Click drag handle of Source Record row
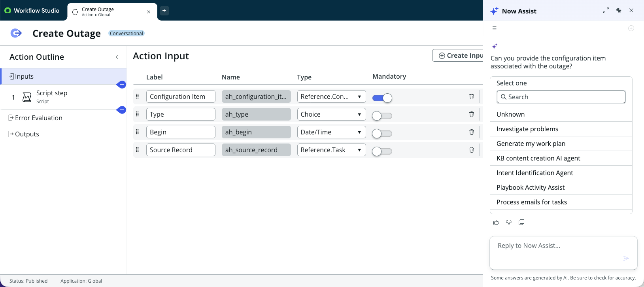The height and width of the screenshot is (287, 644). tap(138, 150)
